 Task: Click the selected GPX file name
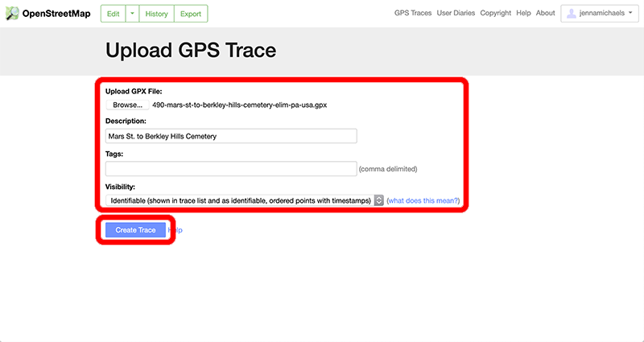pos(239,105)
